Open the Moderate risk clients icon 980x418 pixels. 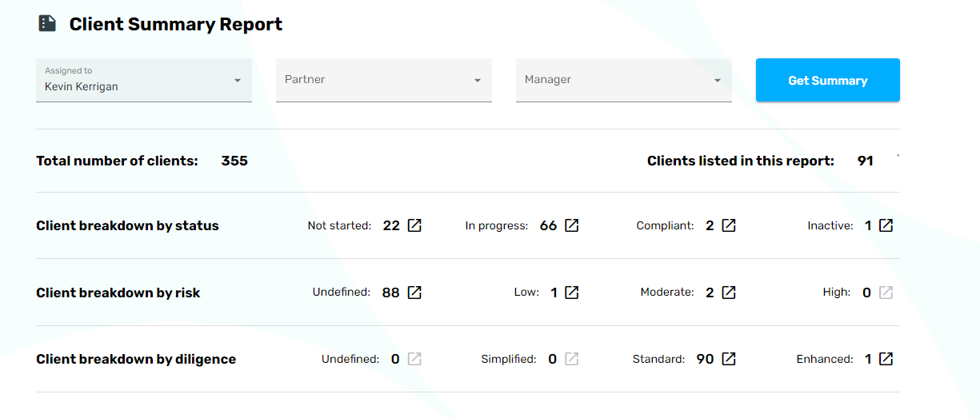tap(729, 293)
